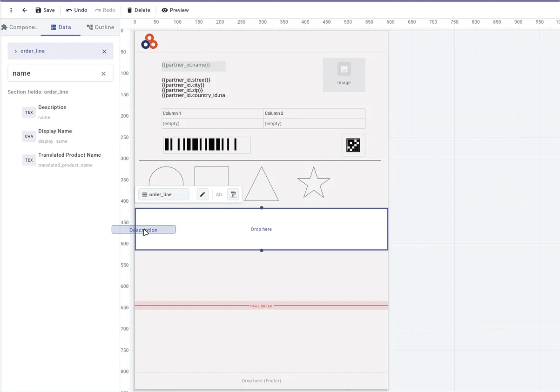Image resolution: width=560 pixels, height=392 pixels.
Task: Click the Alt placeholder icon beside the pencil
Action: coord(233,194)
